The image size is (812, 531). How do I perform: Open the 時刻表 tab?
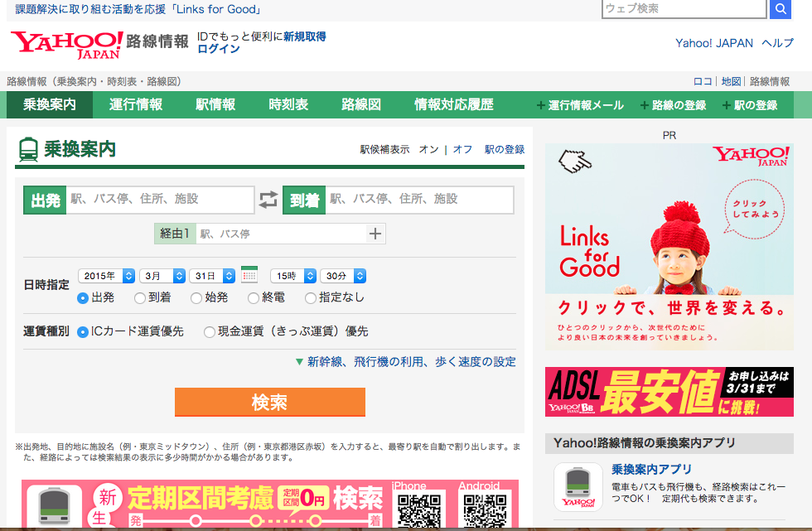pyautogui.click(x=288, y=104)
